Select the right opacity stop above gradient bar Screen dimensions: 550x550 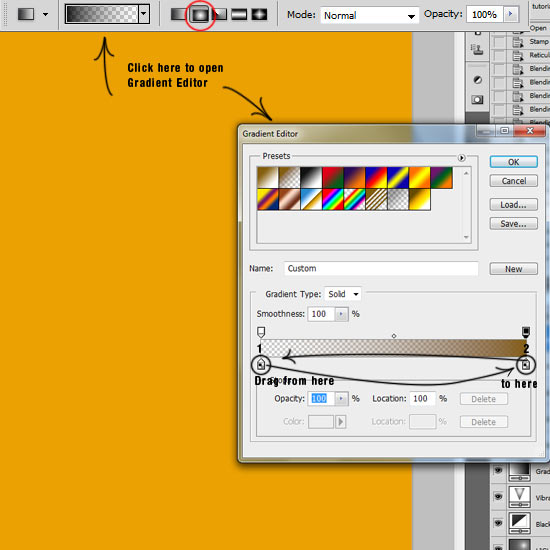pyautogui.click(x=525, y=332)
